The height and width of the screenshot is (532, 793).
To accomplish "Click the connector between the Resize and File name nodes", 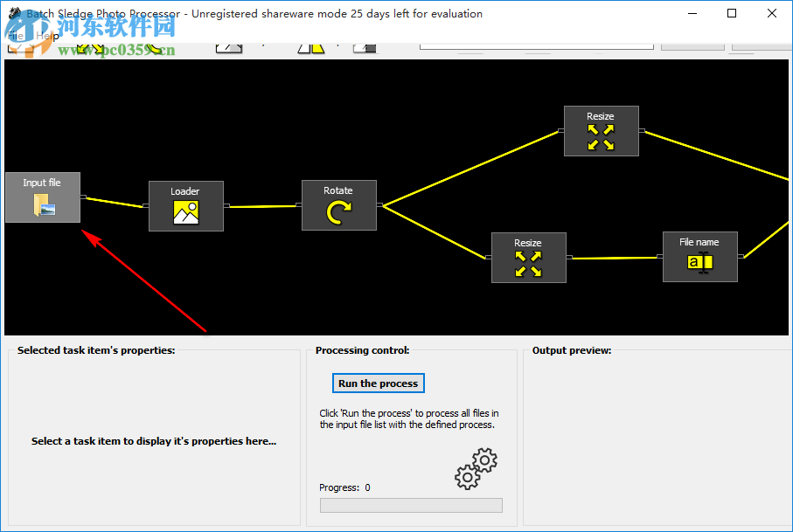I will [613, 258].
